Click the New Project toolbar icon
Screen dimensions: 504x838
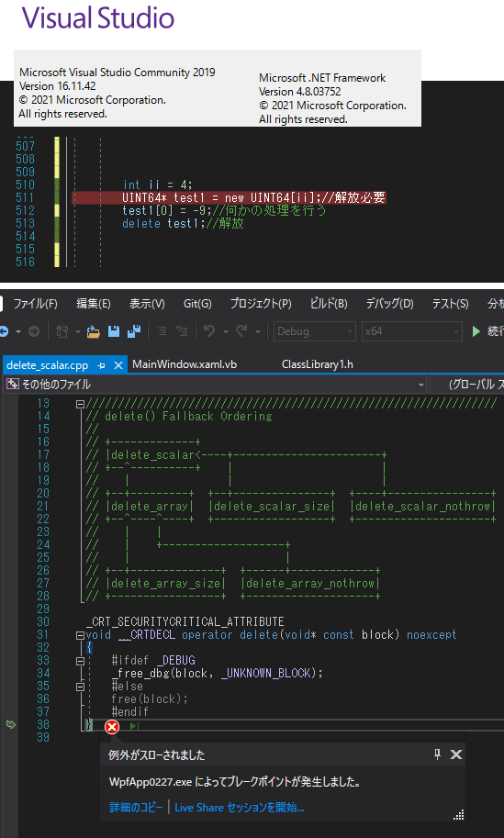(x=62, y=331)
